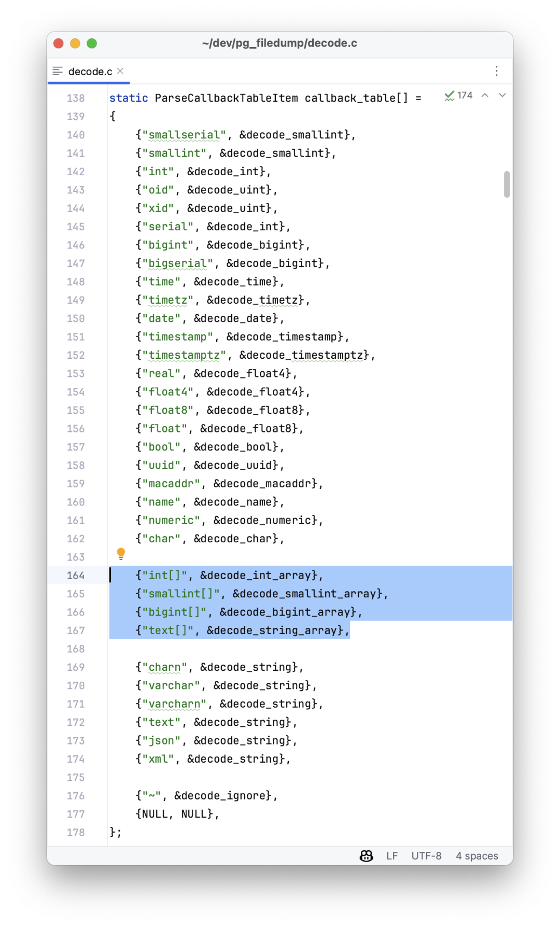Click ParseCallbackTableItem type name

tap(227, 98)
